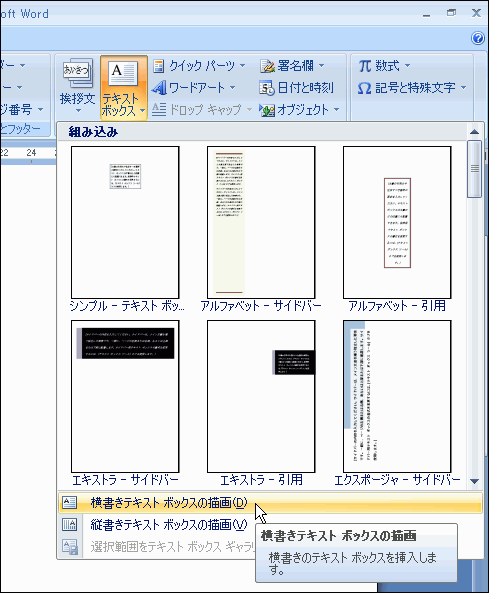Select the エキストラ - 引用 thumbnail

(261, 396)
